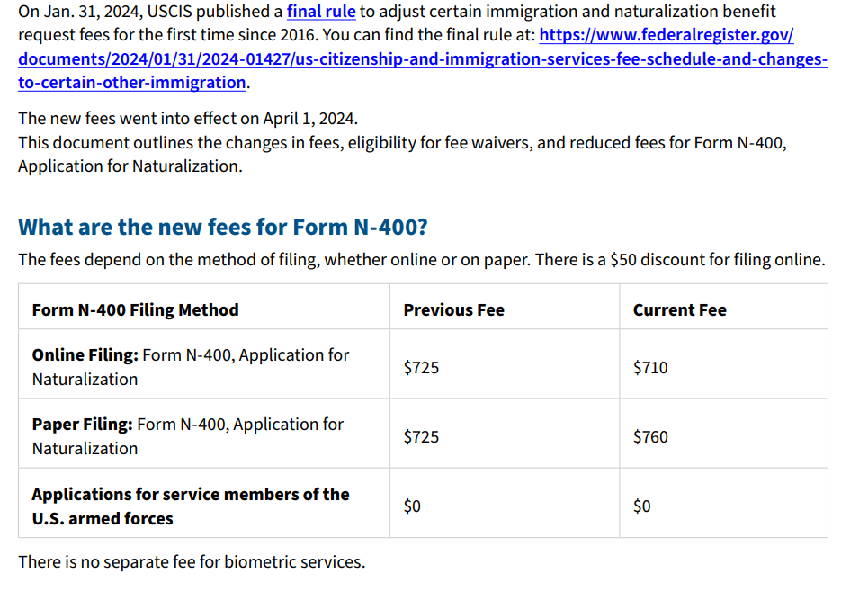Click the Paper Filing previous fee $725
This screenshot has width=868, height=600.
(421, 437)
